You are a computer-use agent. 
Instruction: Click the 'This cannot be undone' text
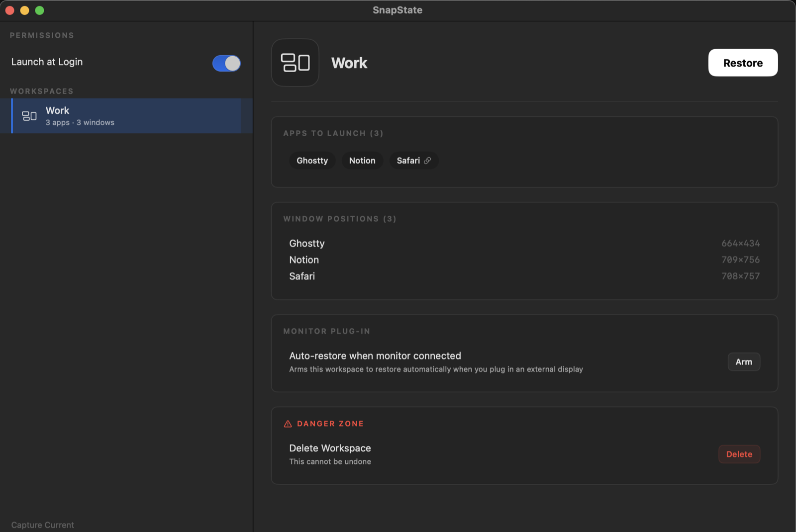pyautogui.click(x=330, y=462)
